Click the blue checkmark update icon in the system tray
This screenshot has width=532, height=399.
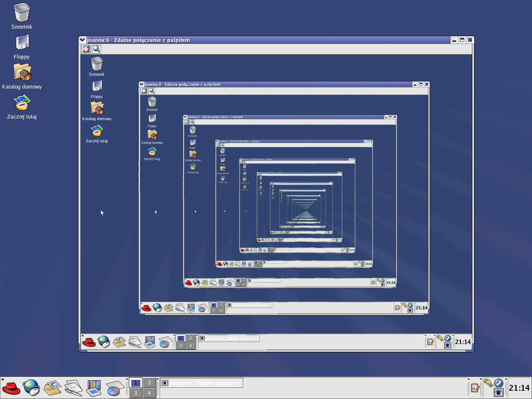[499, 383]
